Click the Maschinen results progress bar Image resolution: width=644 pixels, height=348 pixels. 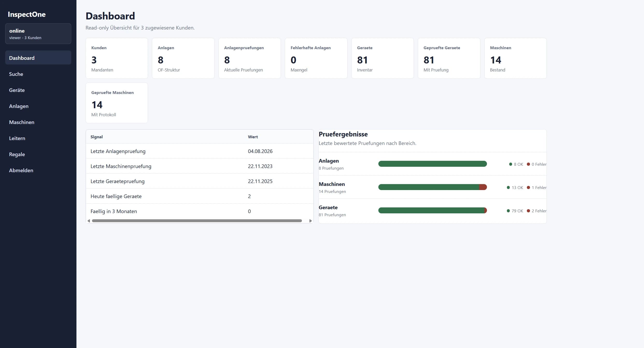pyautogui.click(x=433, y=187)
